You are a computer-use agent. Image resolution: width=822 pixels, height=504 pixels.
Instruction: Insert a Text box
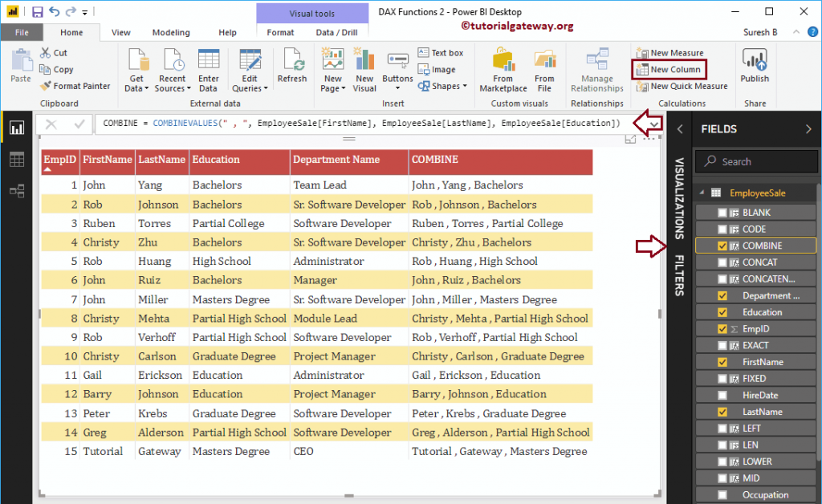pyautogui.click(x=441, y=52)
